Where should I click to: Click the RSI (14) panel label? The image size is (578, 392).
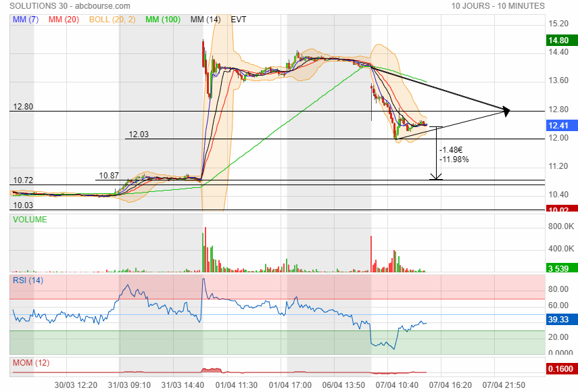coord(28,280)
